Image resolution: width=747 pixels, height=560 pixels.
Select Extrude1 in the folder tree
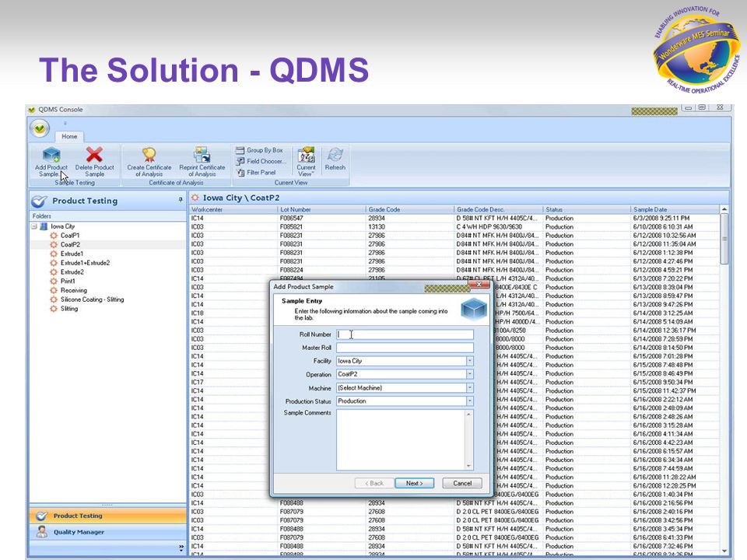coord(72,254)
